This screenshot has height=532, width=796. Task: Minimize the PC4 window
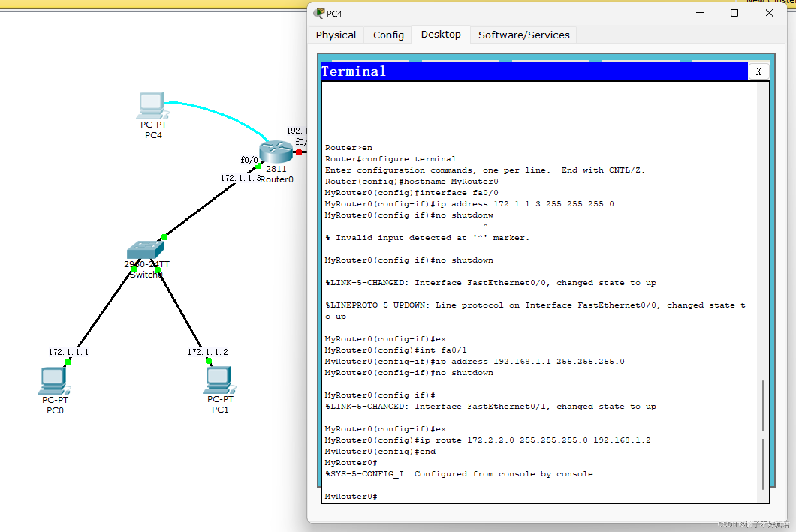700,13
